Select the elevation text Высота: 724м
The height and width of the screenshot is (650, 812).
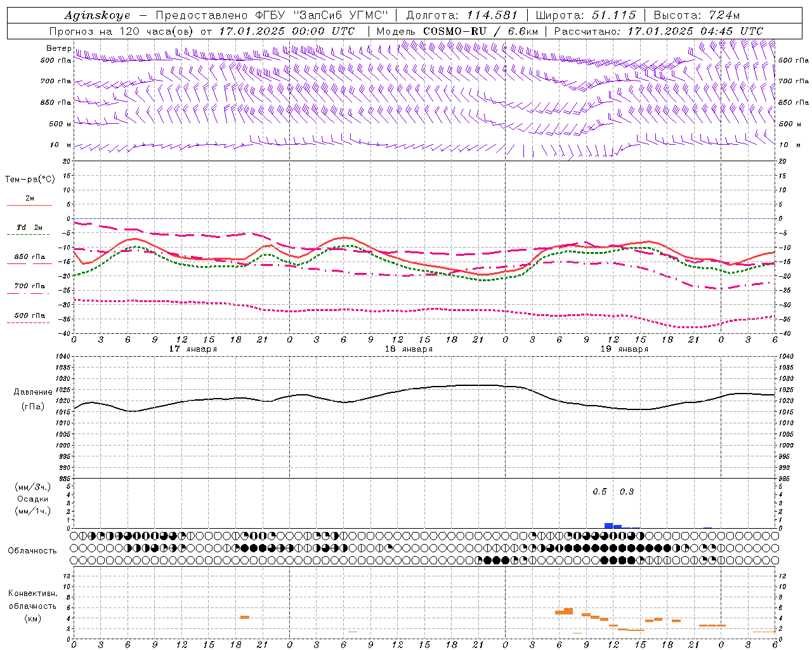pyautogui.click(x=697, y=15)
